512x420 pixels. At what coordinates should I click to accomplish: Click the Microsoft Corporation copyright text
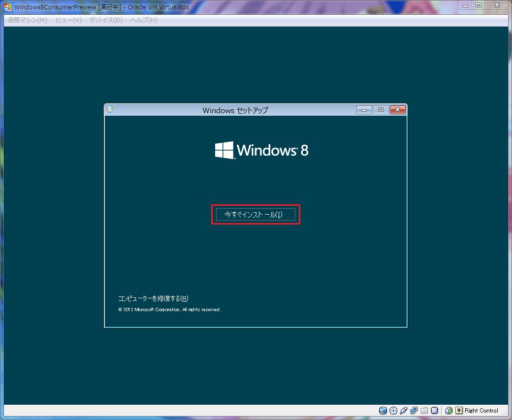point(169,310)
